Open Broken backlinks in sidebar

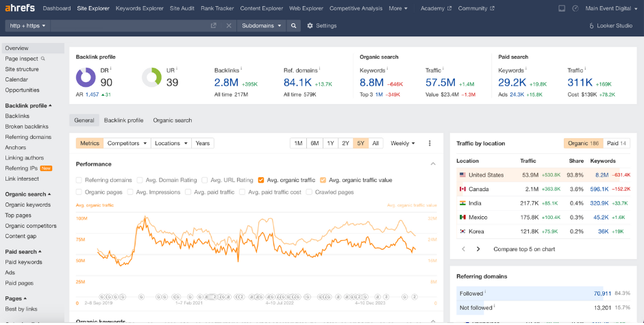click(27, 127)
